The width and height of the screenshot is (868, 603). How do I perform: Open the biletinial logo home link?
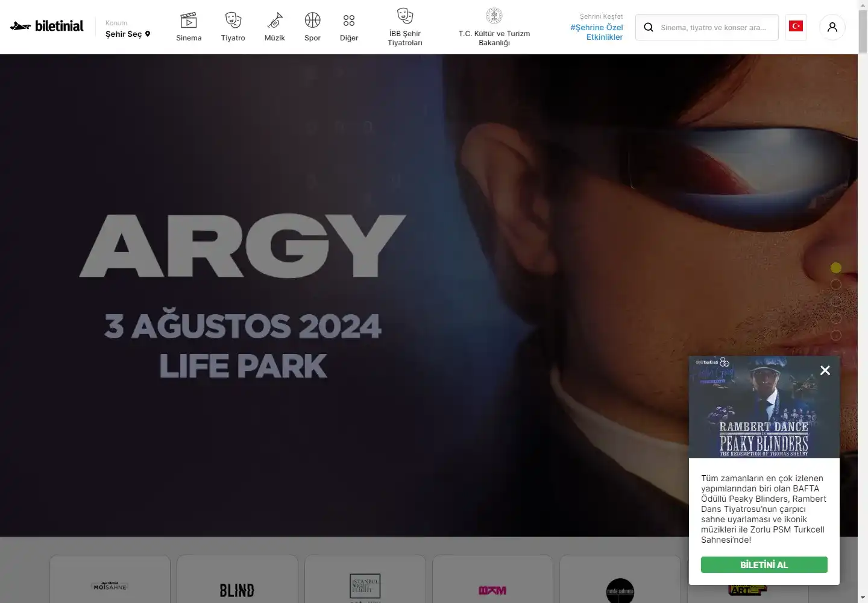(46, 26)
